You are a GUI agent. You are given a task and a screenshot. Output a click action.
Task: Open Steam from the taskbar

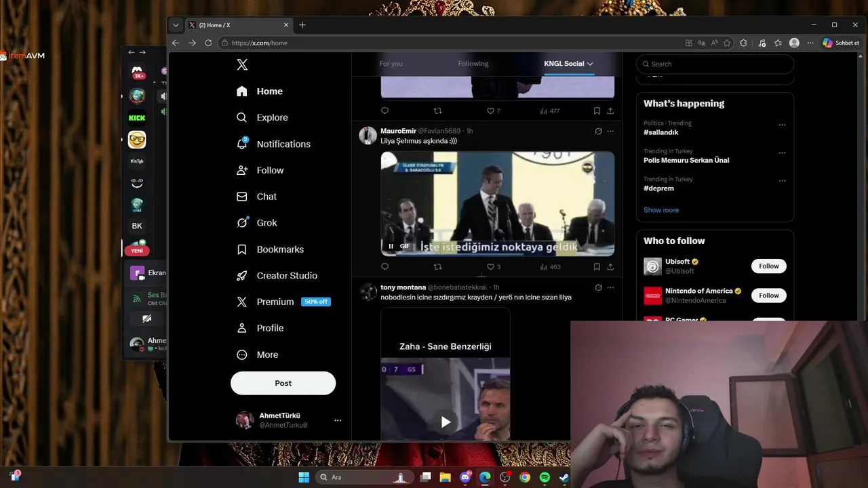564,477
